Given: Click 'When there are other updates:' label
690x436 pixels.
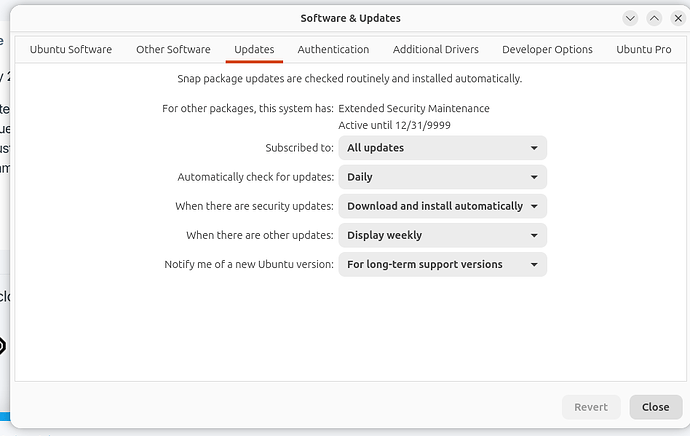Looking at the screenshot, I should click(x=260, y=235).
